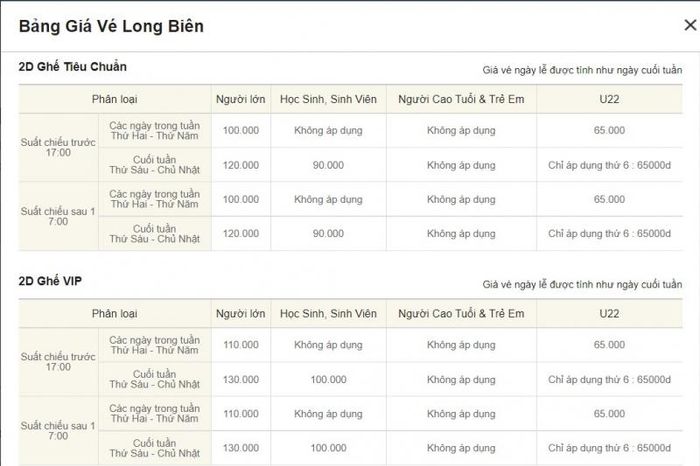Click 65.000 U22 weekday price before 17:00, standard

click(x=609, y=130)
